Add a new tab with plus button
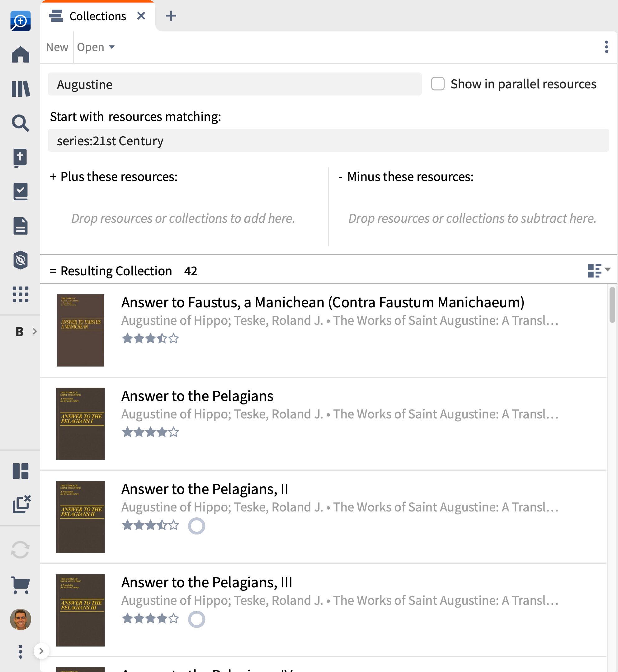This screenshot has width=618, height=672. tap(171, 16)
